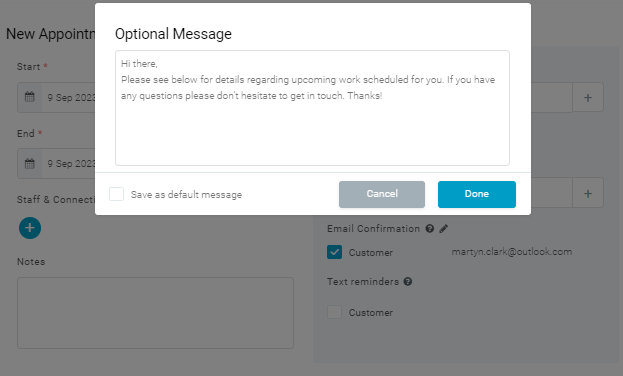The image size is (623, 376).
Task: Click the Save as default message label
Action: click(186, 194)
